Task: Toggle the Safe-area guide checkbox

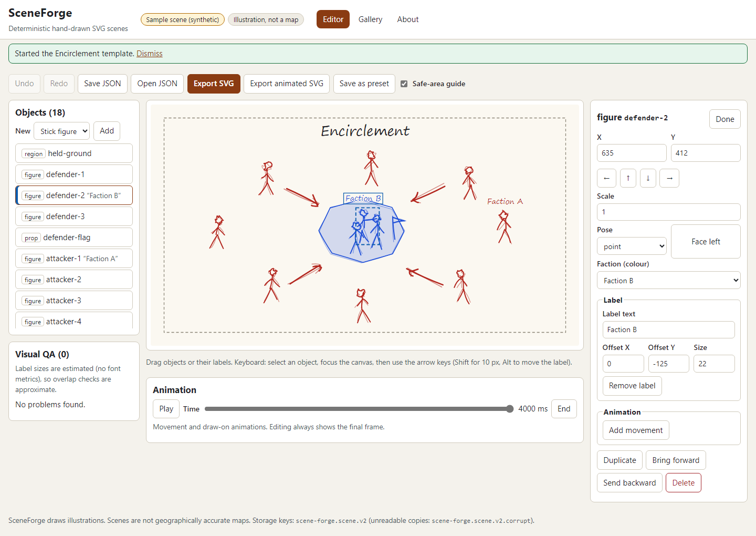Action: tap(404, 84)
